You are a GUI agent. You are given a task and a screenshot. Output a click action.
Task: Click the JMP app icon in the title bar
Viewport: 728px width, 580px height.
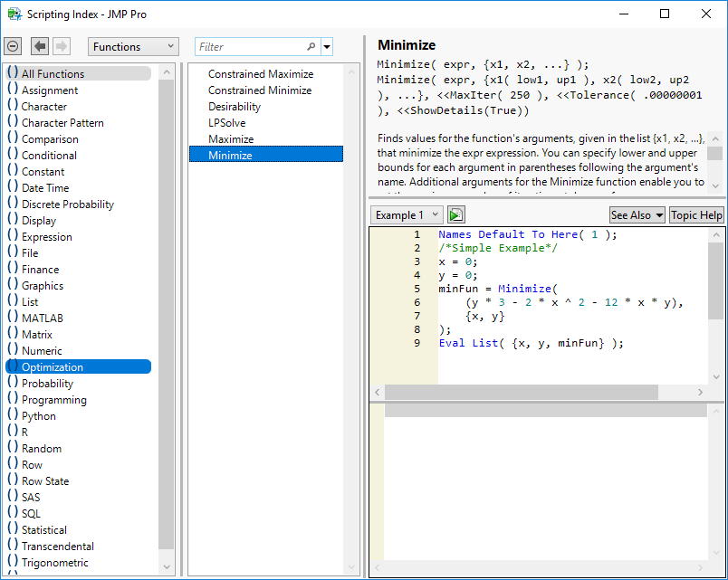(14, 14)
